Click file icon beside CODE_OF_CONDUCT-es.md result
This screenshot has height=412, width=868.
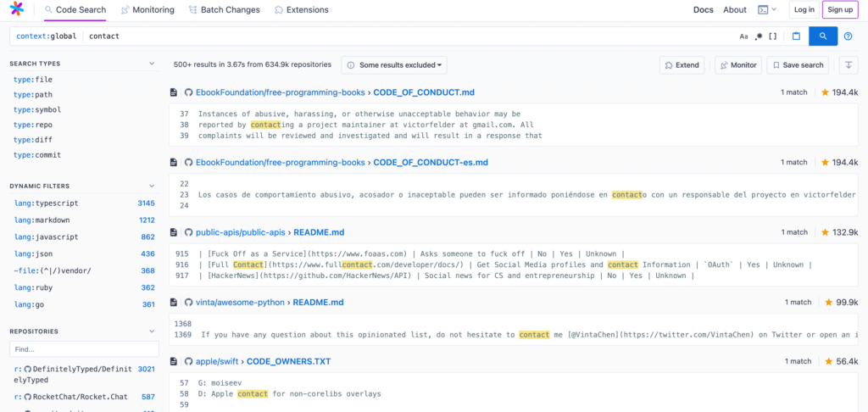(x=173, y=162)
